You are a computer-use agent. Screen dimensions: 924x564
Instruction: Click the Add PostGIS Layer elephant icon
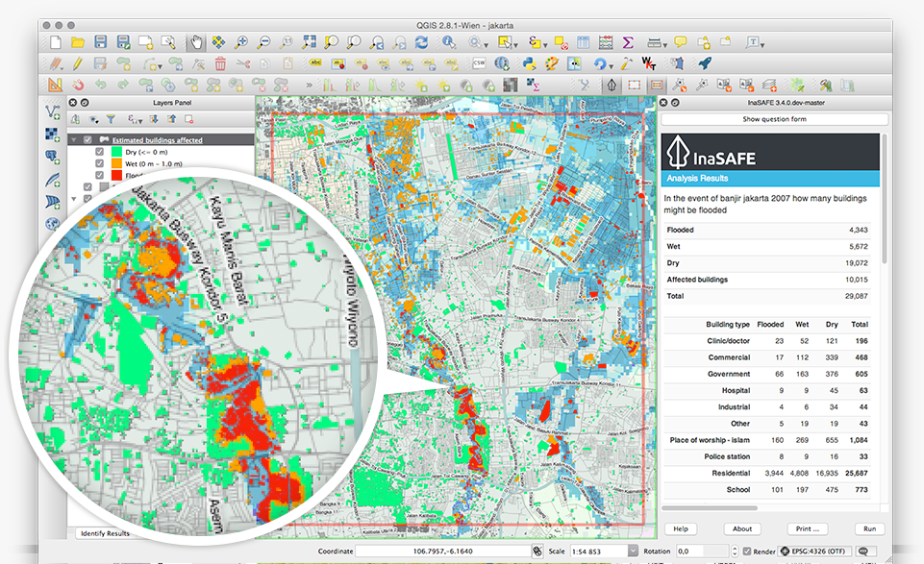(53, 157)
